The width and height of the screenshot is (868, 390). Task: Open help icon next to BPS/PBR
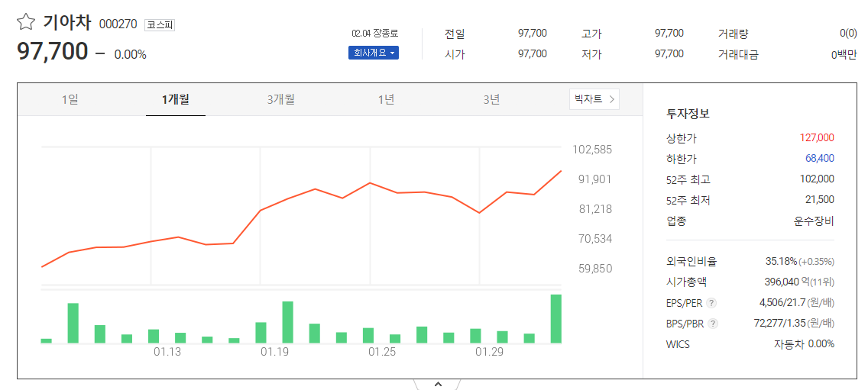point(713,324)
